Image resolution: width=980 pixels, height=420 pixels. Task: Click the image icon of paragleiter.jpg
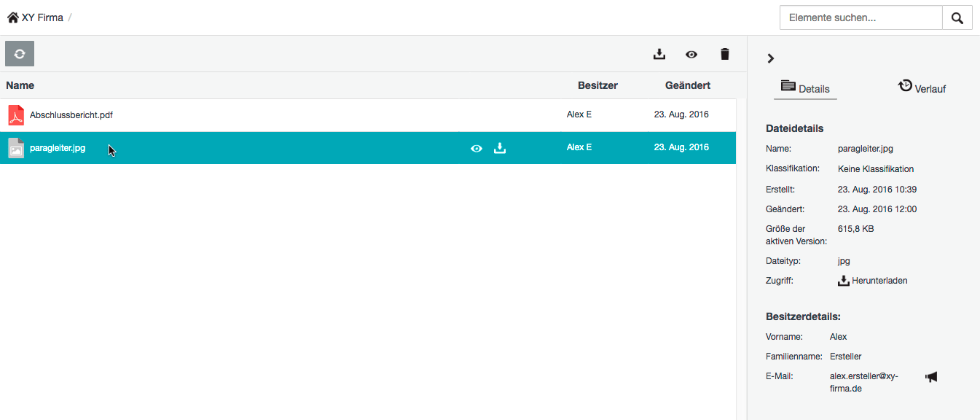16,148
